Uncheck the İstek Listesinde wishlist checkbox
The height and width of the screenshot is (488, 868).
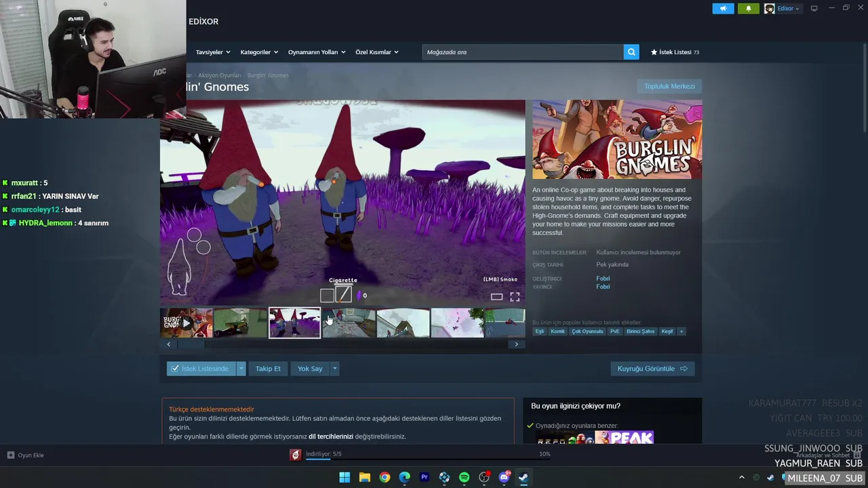[x=175, y=369]
